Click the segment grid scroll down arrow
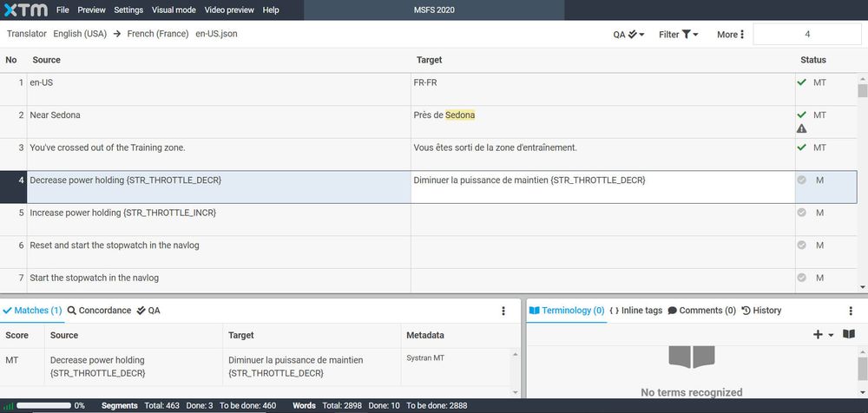The height and width of the screenshot is (413, 868). 863,287
